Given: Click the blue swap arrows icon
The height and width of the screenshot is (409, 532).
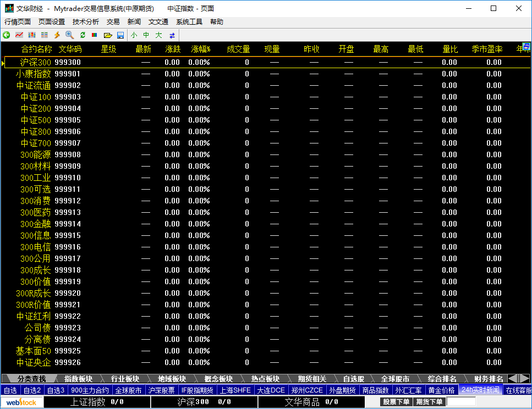Looking at the screenshot, I should click(x=172, y=35).
